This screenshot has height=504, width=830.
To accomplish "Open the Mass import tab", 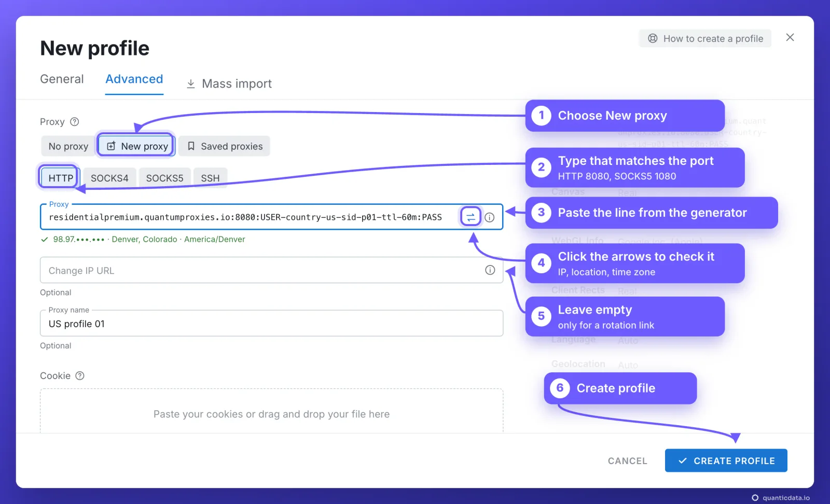I will [229, 83].
